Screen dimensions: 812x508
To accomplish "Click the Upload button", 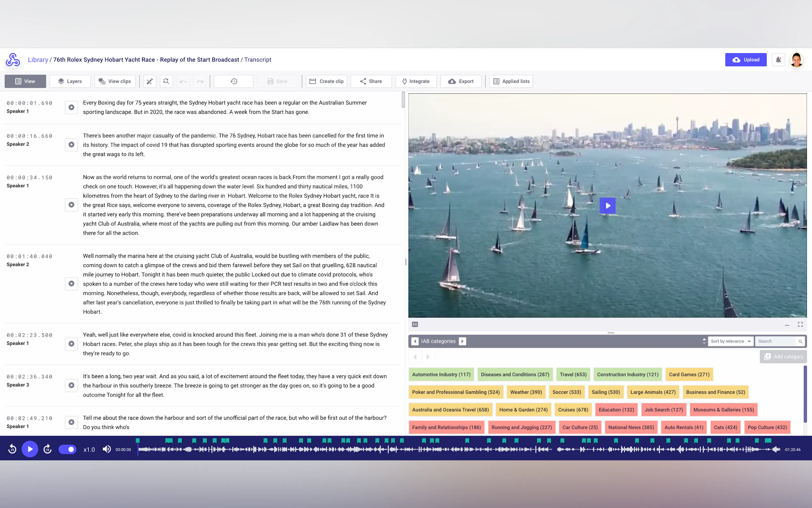I will point(746,60).
